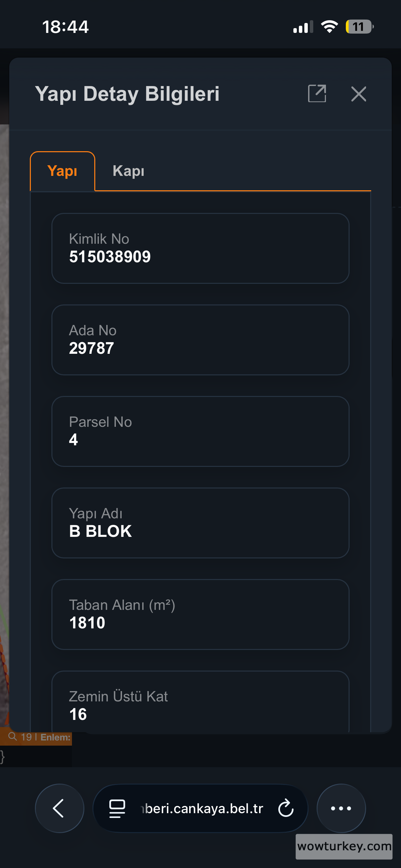Tap the cankaya.bel.tr address field
The image size is (401, 868).
(202, 808)
